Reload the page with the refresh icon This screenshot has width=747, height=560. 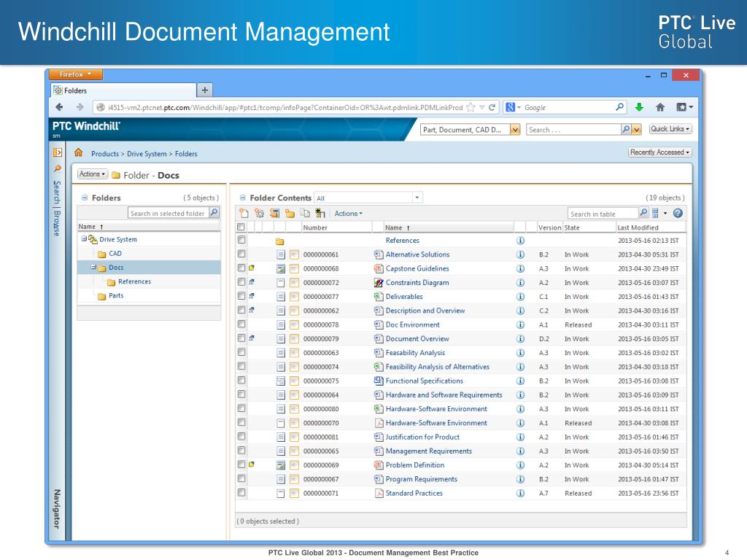coord(492,107)
